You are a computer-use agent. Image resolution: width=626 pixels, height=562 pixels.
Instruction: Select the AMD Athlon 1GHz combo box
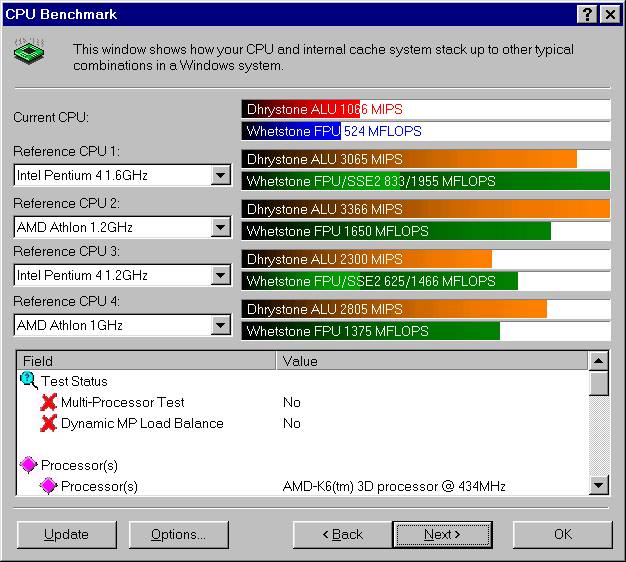(x=123, y=325)
